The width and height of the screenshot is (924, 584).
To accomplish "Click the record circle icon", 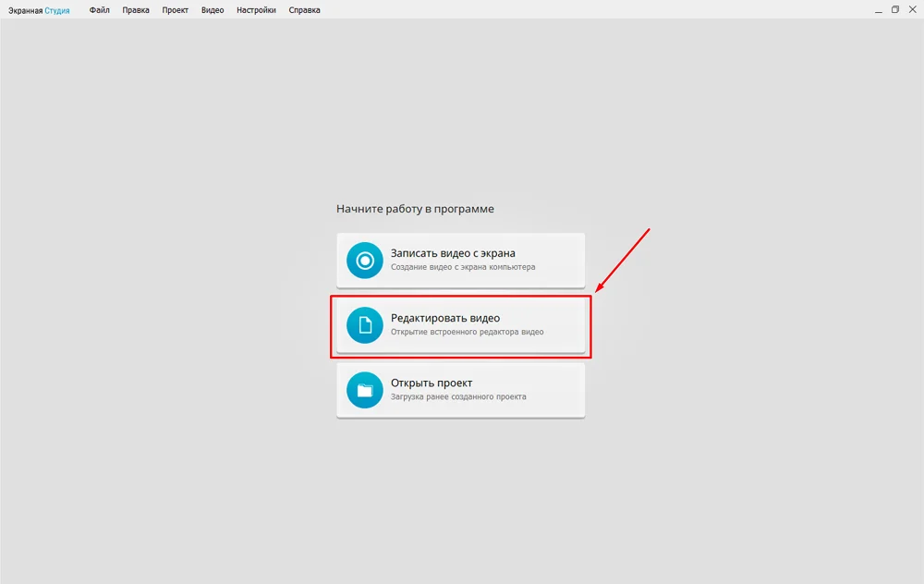I will (x=365, y=260).
